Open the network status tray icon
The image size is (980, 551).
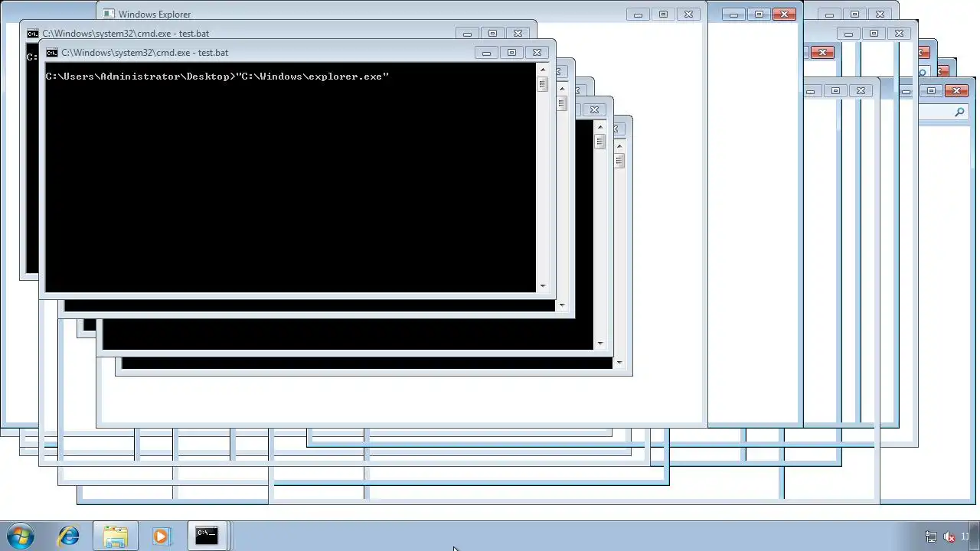(931, 536)
